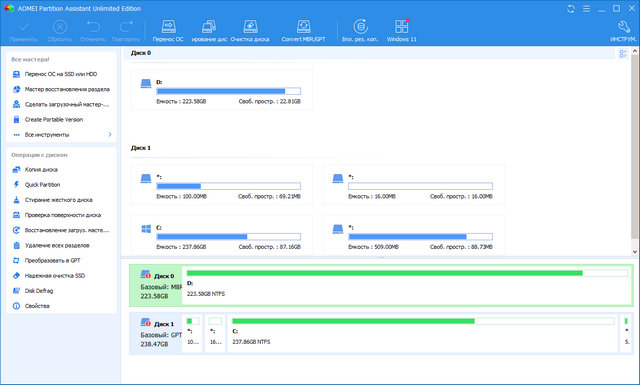Image resolution: width=640 pixels, height=385 pixels.
Task: Click the Apply (Применить) checkmark button
Action: pos(24,31)
